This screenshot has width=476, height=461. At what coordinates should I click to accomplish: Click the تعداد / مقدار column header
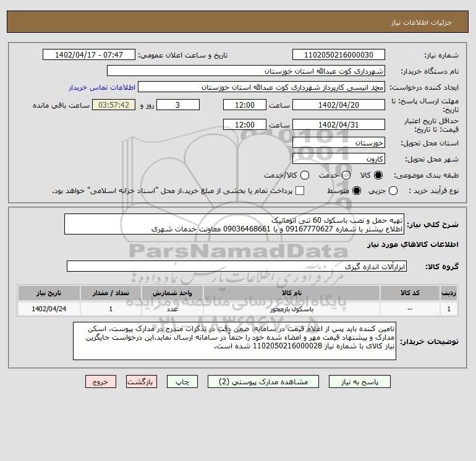coord(111,293)
